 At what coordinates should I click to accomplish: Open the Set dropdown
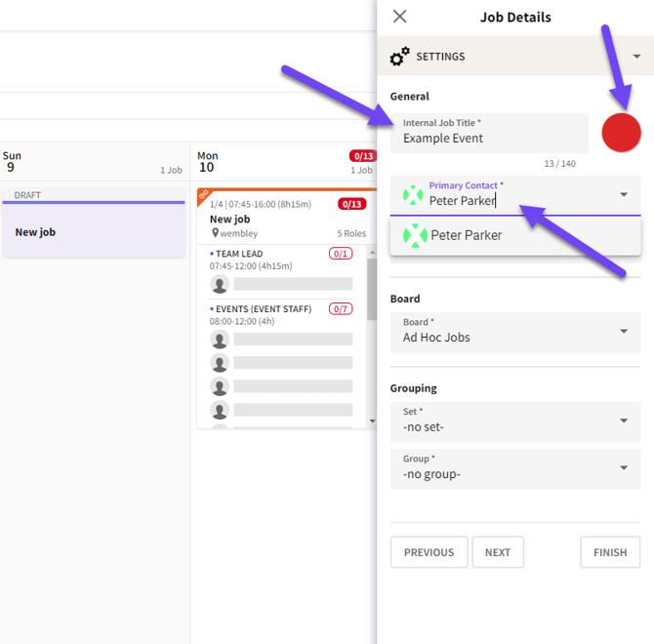[x=515, y=422]
